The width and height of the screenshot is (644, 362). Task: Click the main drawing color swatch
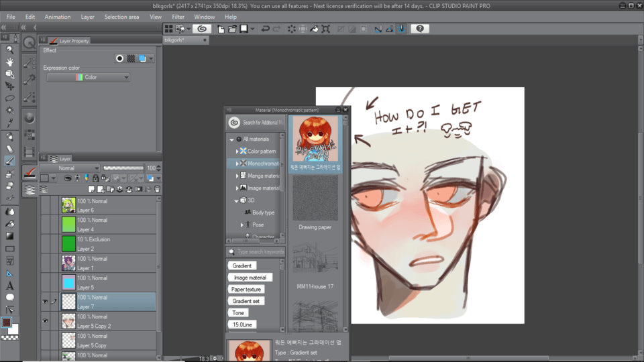coord(6,322)
